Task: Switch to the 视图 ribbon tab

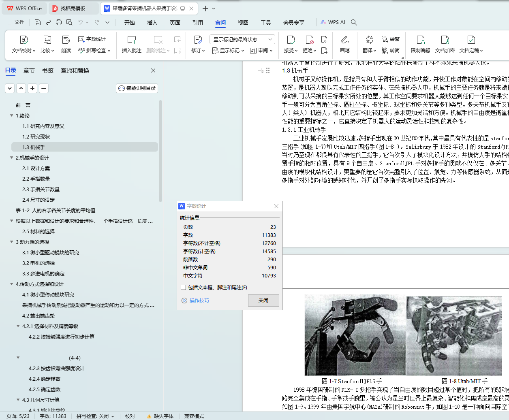Action: tap(243, 23)
